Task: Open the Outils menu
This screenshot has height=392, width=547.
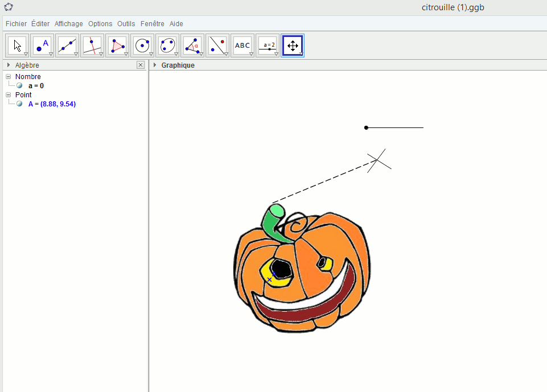Action: pyautogui.click(x=126, y=24)
